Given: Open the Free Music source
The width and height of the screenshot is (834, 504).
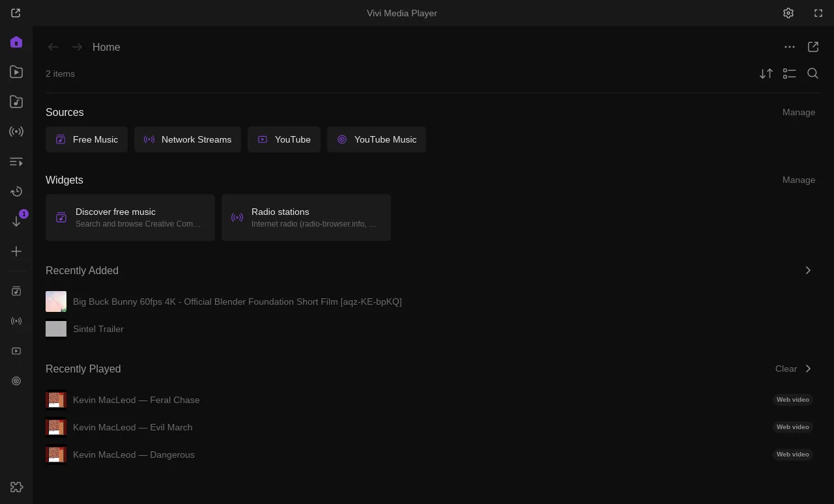Looking at the screenshot, I should tap(87, 139).
